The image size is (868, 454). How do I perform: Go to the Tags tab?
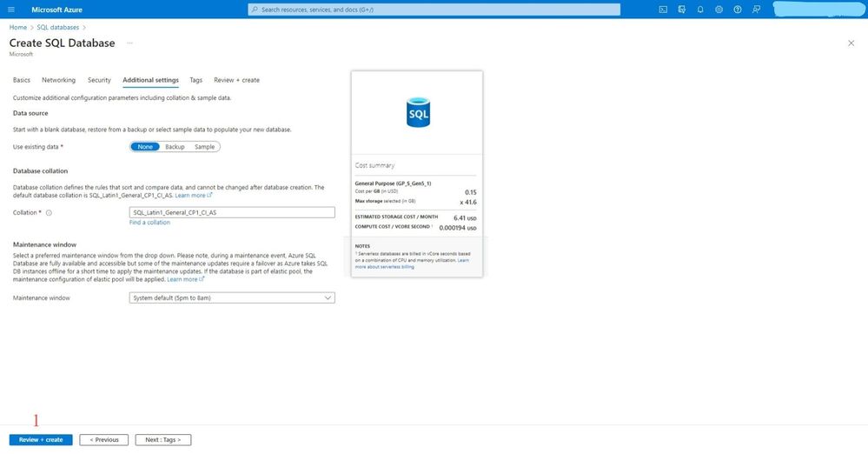point(196,80)
